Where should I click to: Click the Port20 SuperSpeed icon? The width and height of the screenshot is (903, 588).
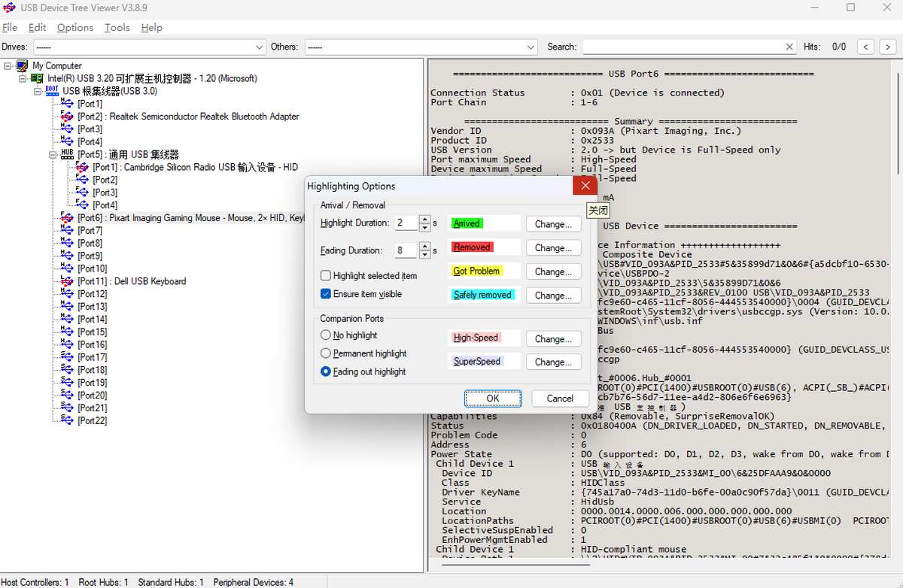click(67, 395)
